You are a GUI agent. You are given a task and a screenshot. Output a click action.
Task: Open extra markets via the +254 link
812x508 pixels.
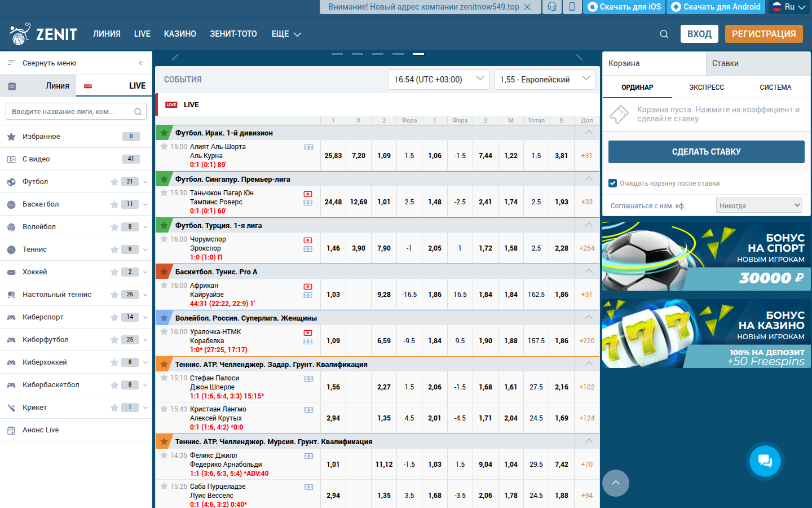click(x=586, y=247)
